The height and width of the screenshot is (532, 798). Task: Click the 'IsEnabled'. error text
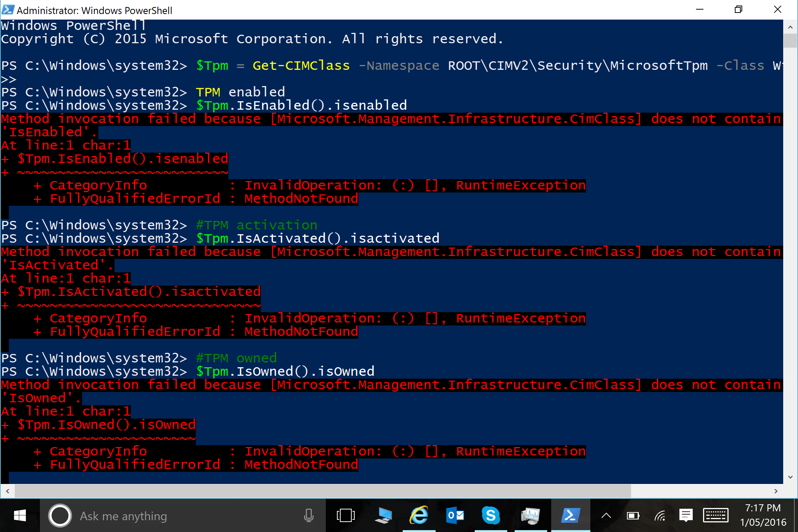[x=50, y=132]
